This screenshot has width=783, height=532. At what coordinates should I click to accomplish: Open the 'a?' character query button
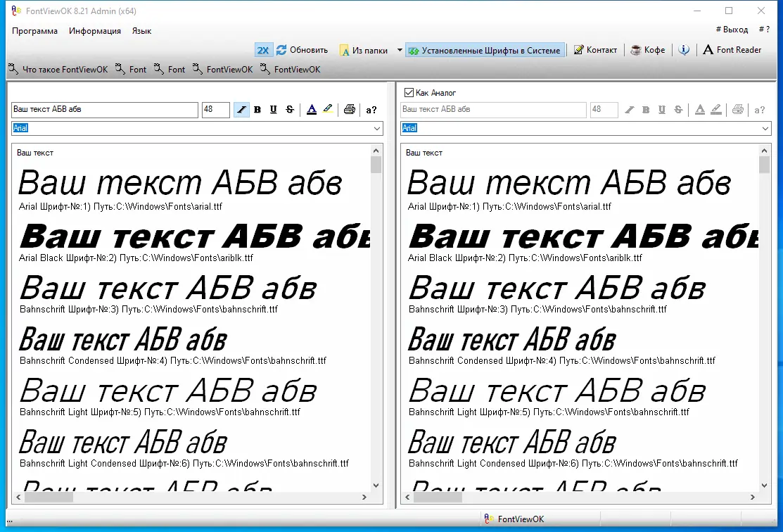[x=371, y=110]
